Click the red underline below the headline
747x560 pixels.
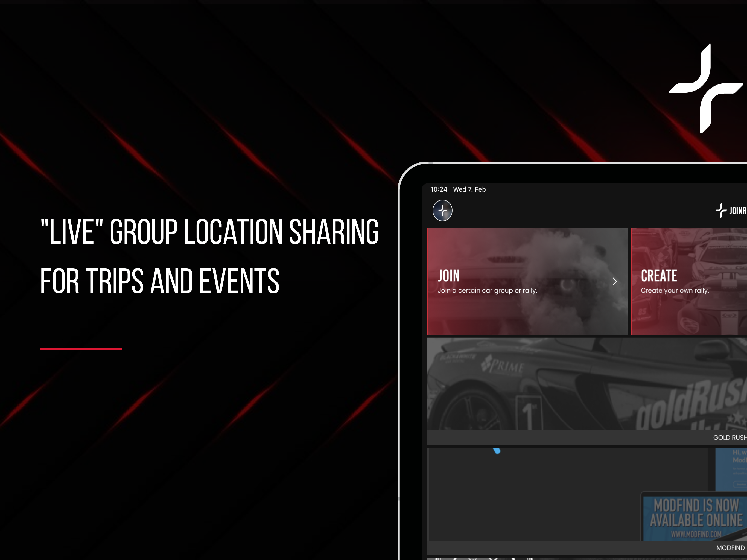pyautogui.click(x=81, y=349)
